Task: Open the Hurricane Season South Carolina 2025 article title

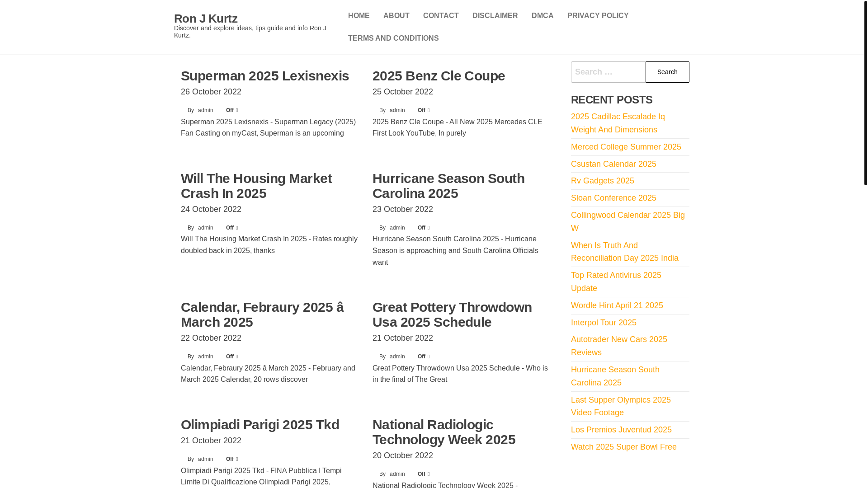Action: coord(448,186)
